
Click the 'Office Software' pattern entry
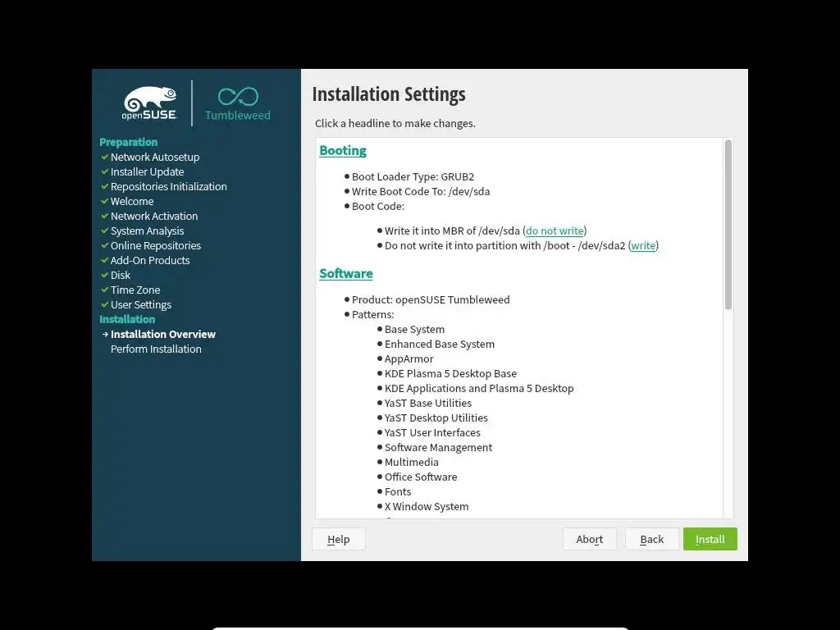pos(421,477)
